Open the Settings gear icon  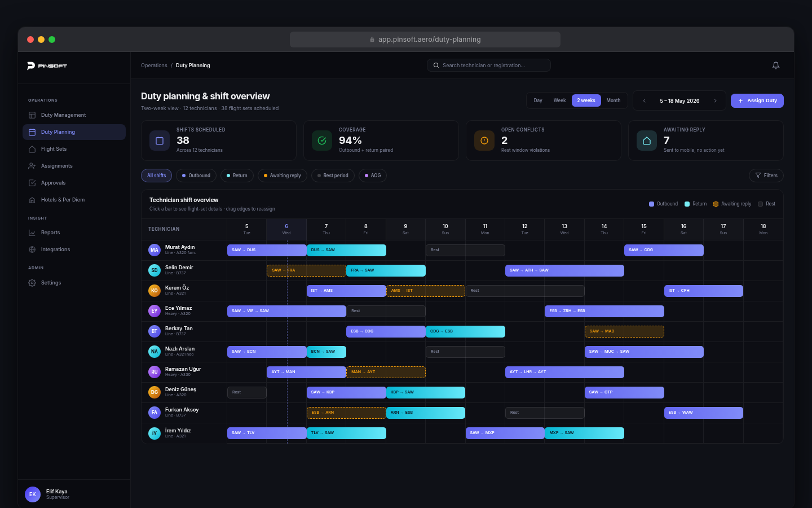[x=32, y=283]
